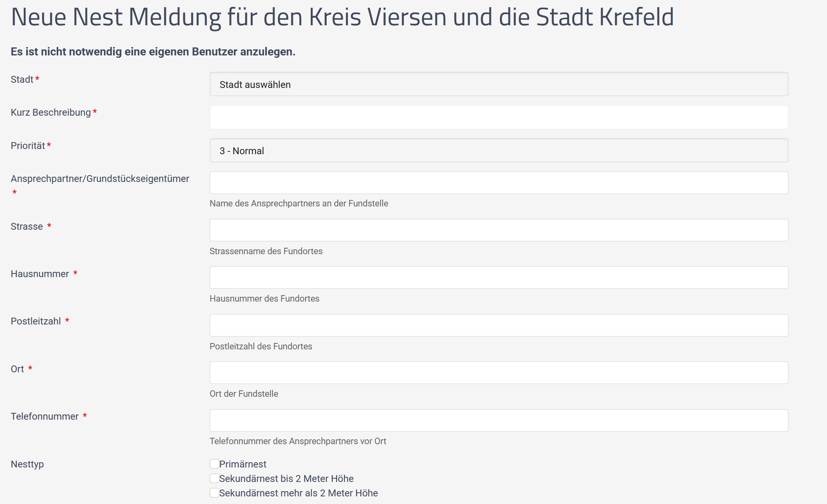The image size is (827, 504).
Task: Click hint text Ort der Fundstelle
Action: point(244,394)
